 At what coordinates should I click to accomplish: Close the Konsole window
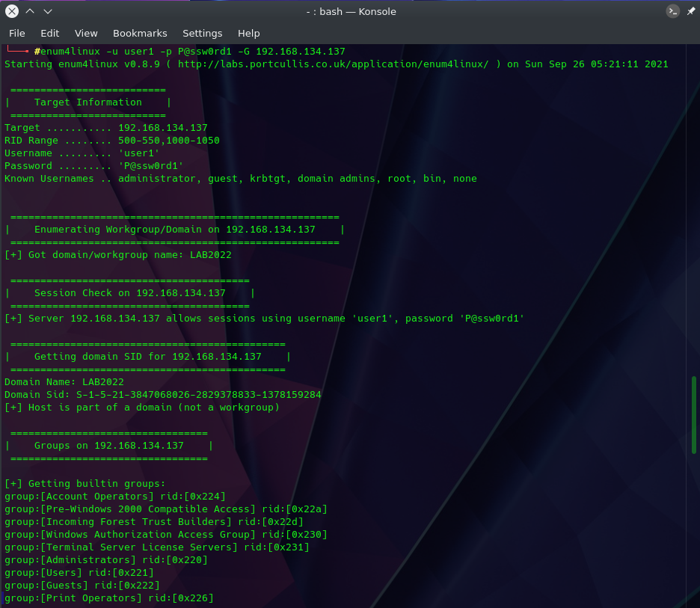[x=12, y=11]
